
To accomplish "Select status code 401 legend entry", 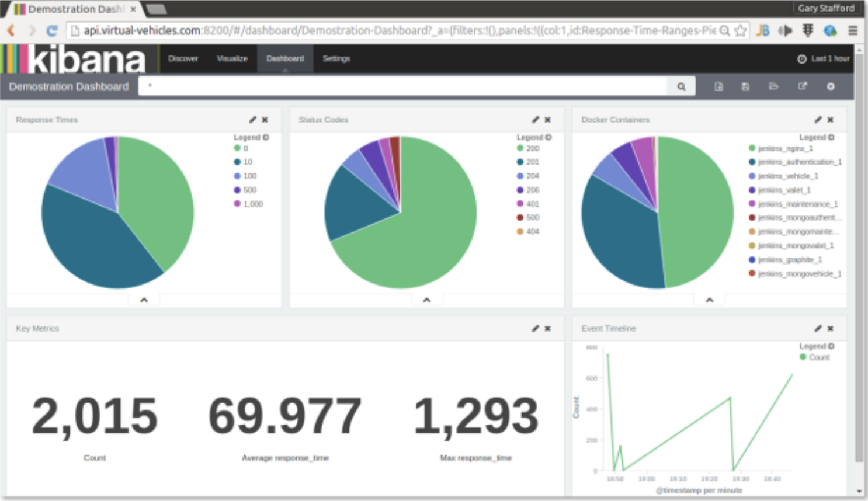I will 528,204.
